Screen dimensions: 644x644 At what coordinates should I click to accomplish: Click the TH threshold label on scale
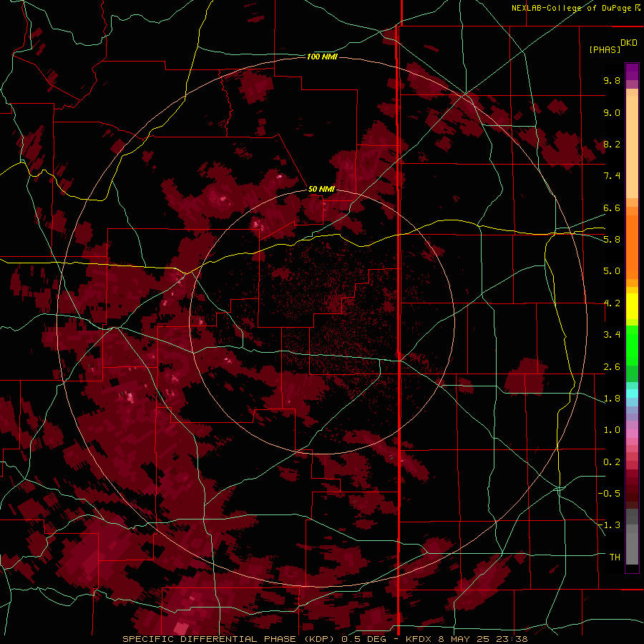[615, 557]
